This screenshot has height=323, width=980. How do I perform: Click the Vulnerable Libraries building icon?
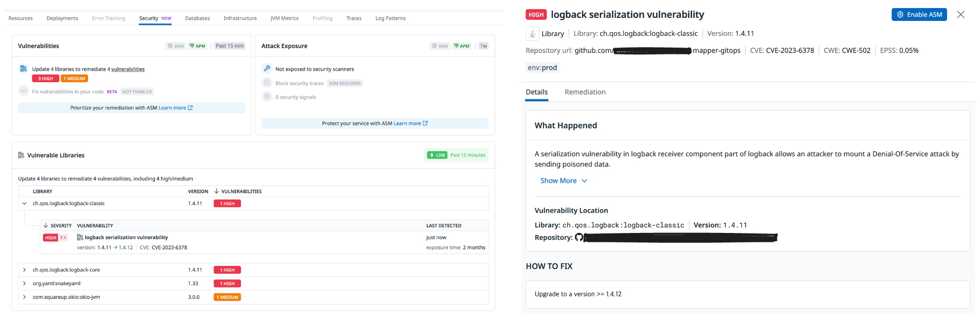21,155
